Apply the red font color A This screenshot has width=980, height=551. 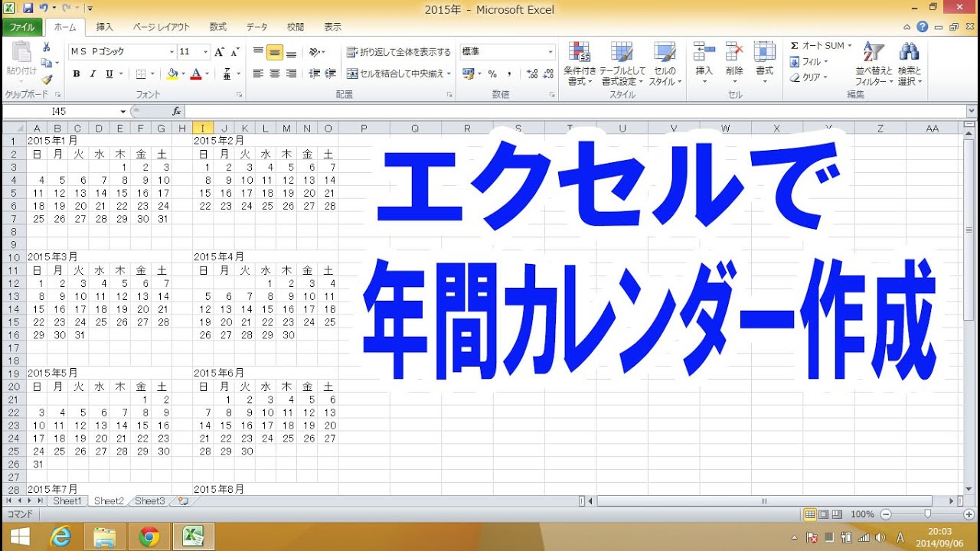pyautogui.click(x=196, y=74)
